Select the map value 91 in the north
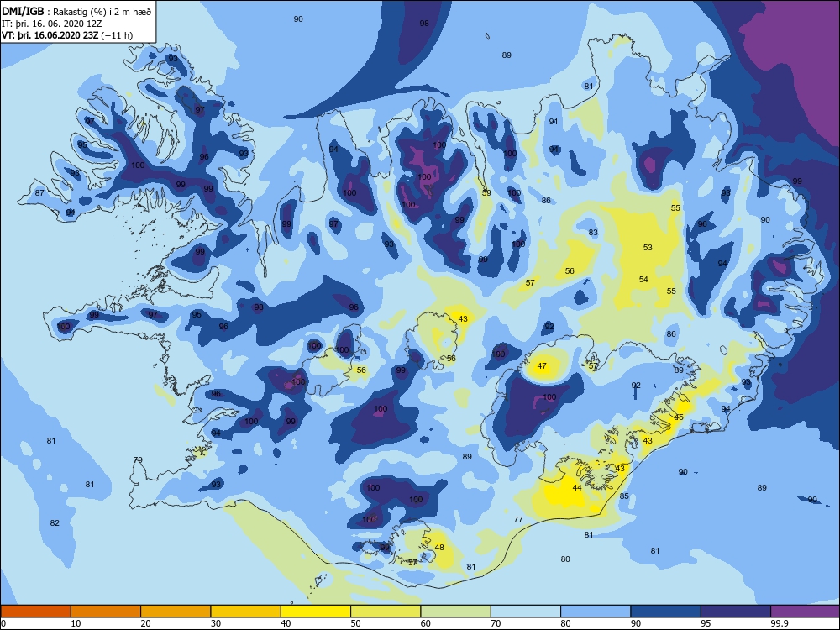840x630 pixels. click(554, 122)
